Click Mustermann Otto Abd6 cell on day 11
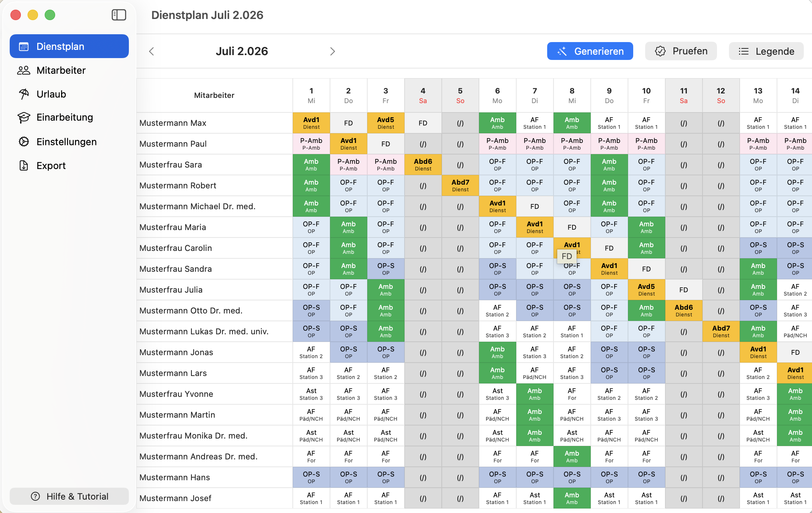 684,310
